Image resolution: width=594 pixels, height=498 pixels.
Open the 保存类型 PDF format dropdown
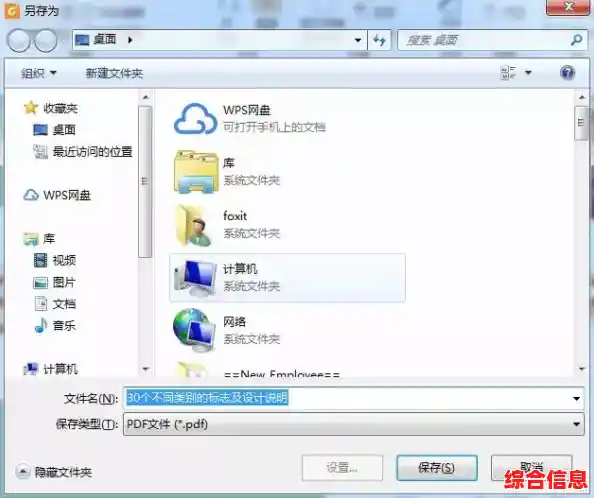click(354, 424)
